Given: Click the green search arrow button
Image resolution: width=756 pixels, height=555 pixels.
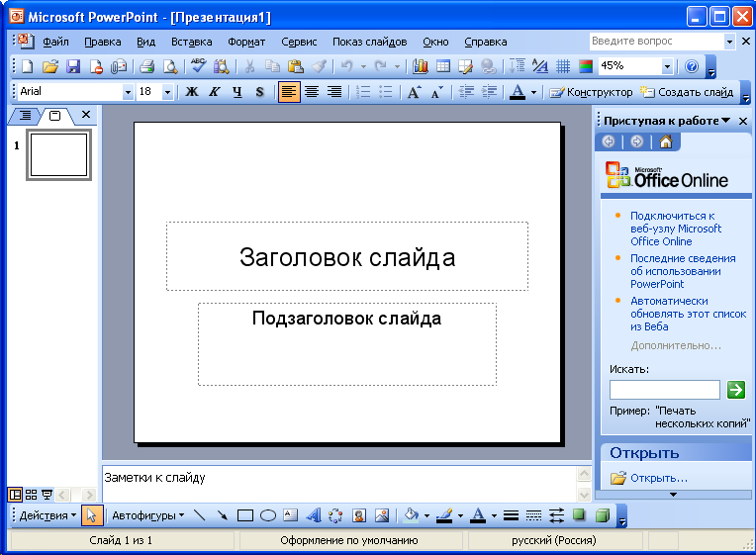Looking at the screenshot, I should click(736, 389).
